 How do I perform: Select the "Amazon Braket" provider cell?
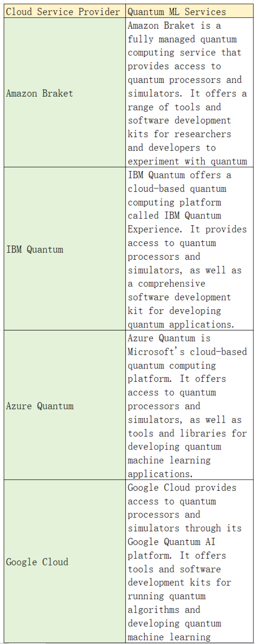(x=40, y=94)
